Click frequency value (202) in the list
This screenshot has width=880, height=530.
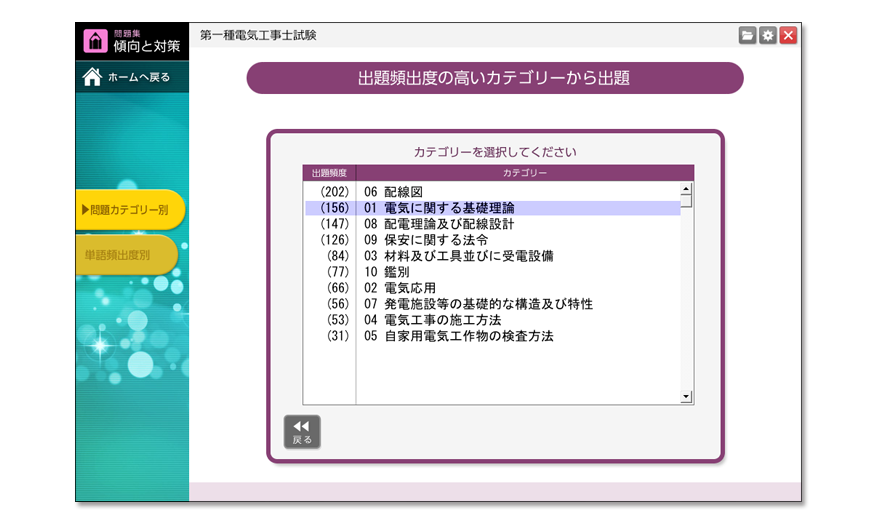(x=334, y=192)
